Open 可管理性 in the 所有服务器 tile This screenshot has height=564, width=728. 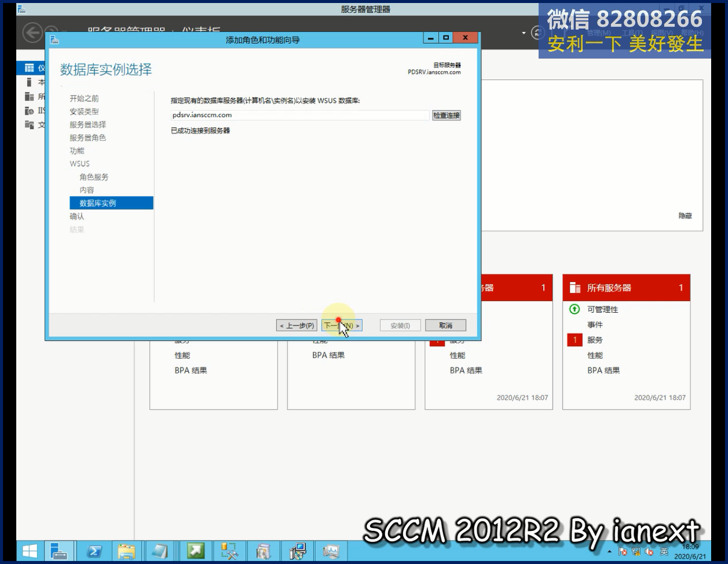point(603,310)
